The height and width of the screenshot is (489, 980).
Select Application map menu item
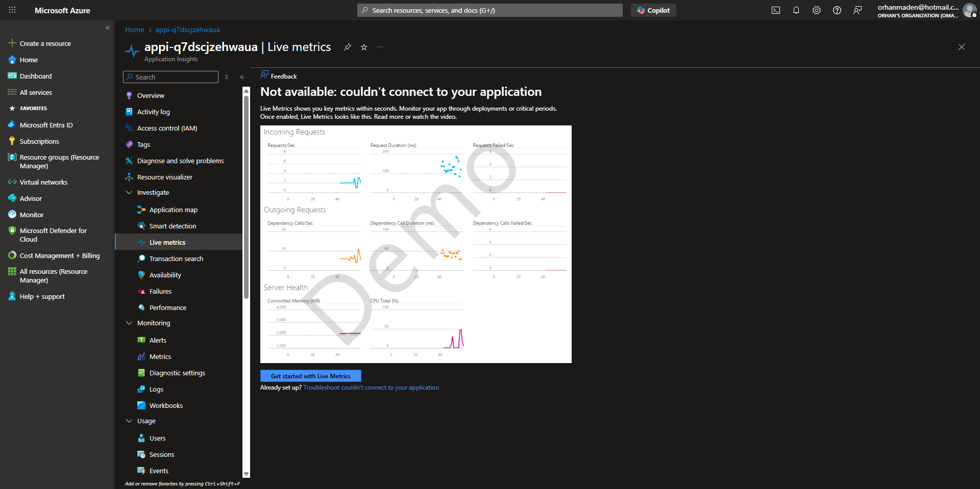173,210
